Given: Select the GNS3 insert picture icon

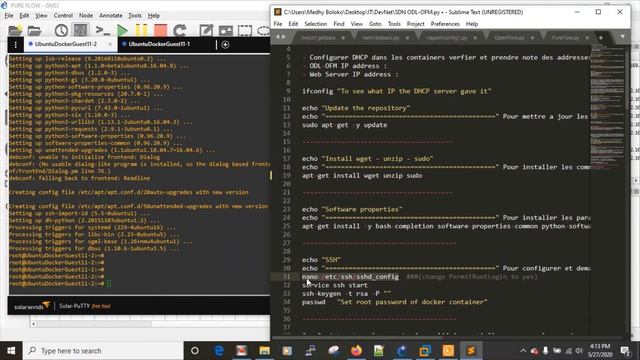Looking at the screenshot, I should [225, 31].
